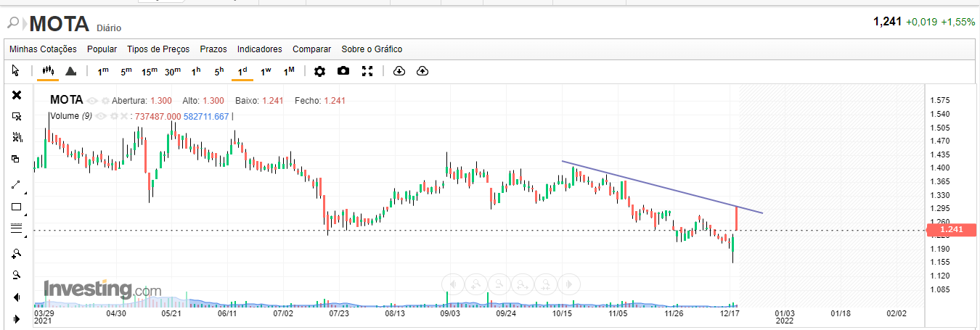Image resolution: width=980 pixels, height=330 pixels.
Task: Toggle visibility eye next to MOTA
Action: coord(92,101)
